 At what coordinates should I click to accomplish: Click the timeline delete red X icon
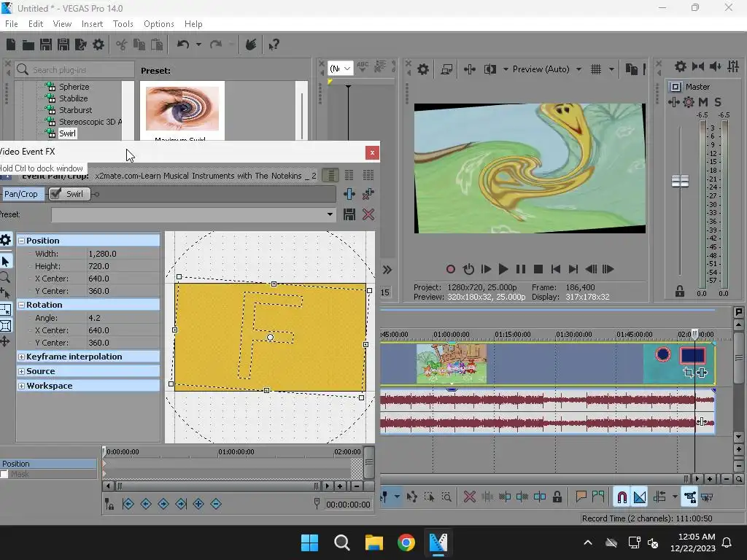tap(469, 497)
